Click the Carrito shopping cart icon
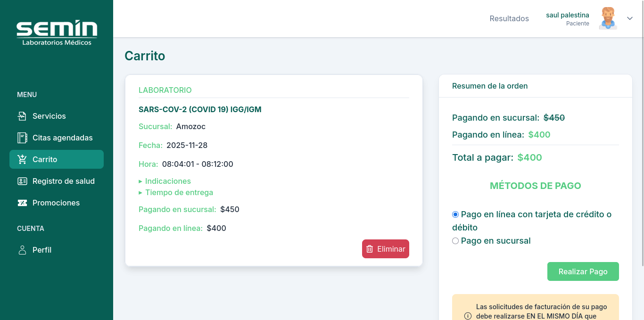The width and height of the screenshot is (644, 320). coord(22,159)
